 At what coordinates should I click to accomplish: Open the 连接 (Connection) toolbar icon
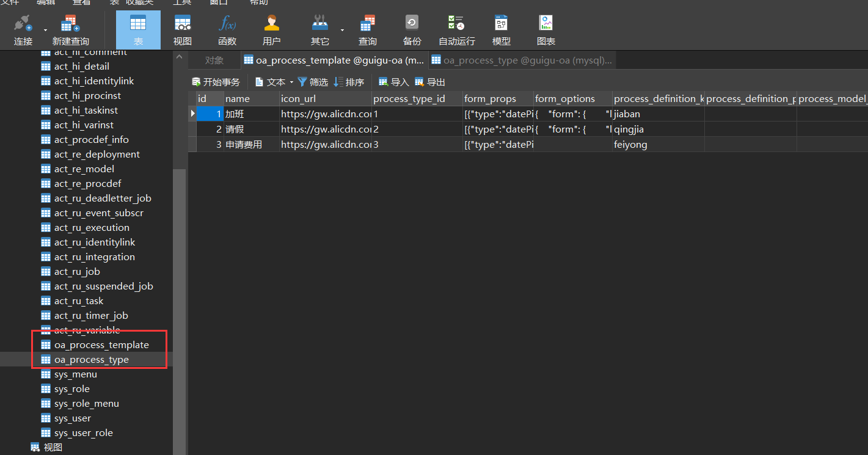[x=23, y=29]
